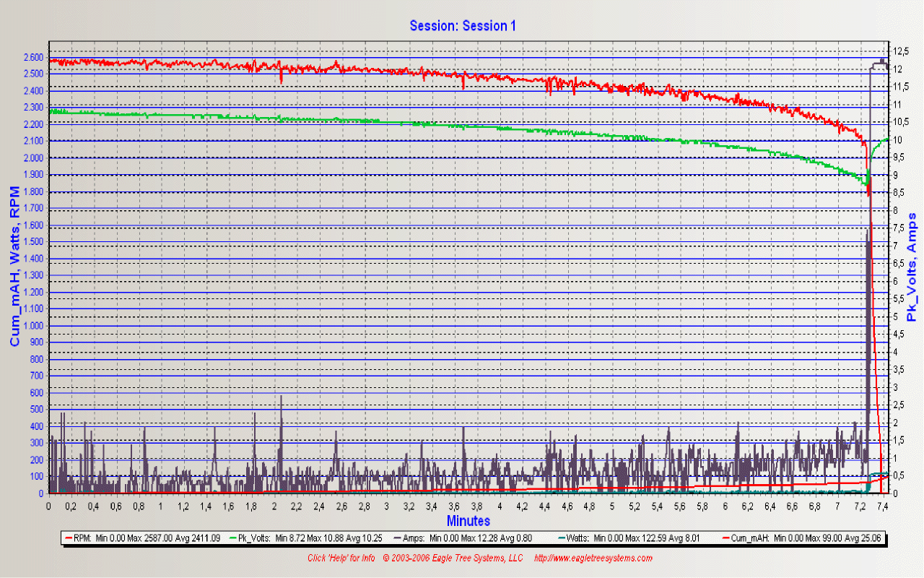Click the 'Session: Session 1' chart title

pyautogui.click(x=463, y=26)
